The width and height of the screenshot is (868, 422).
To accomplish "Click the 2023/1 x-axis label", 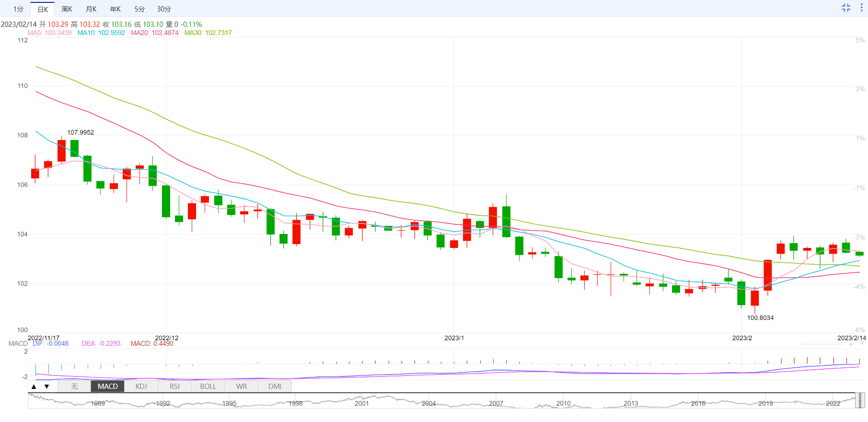I will (454, 338).
